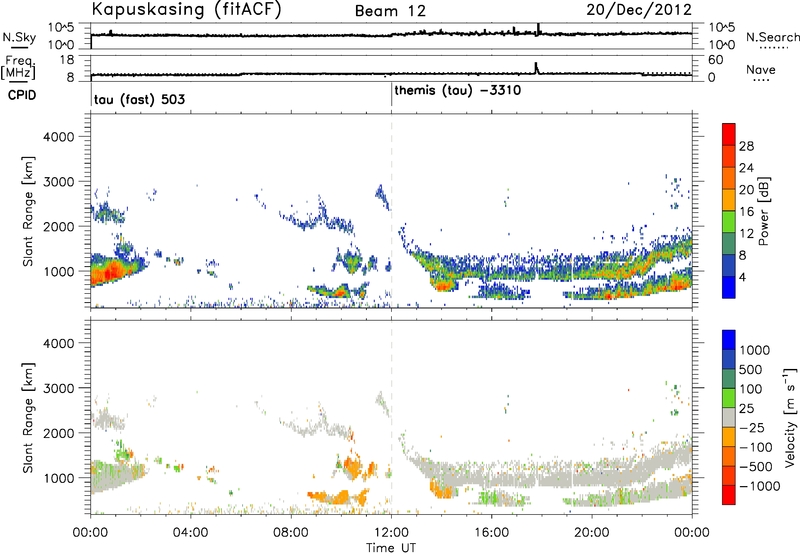Click the 20:00 time tick label
The height and width of the screenshot is (554, 800).
click(x=591, y=533)
